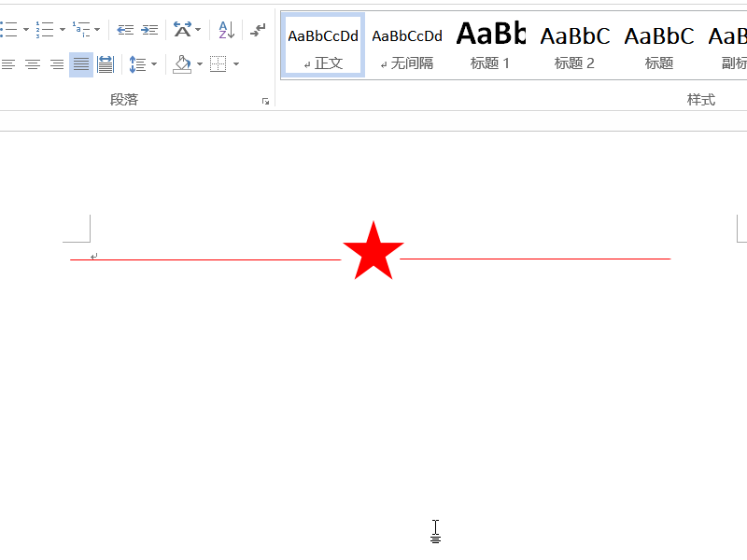Apply the 标题 style
The height and width of the screenshot is (560, 747).
pos(659,46)
